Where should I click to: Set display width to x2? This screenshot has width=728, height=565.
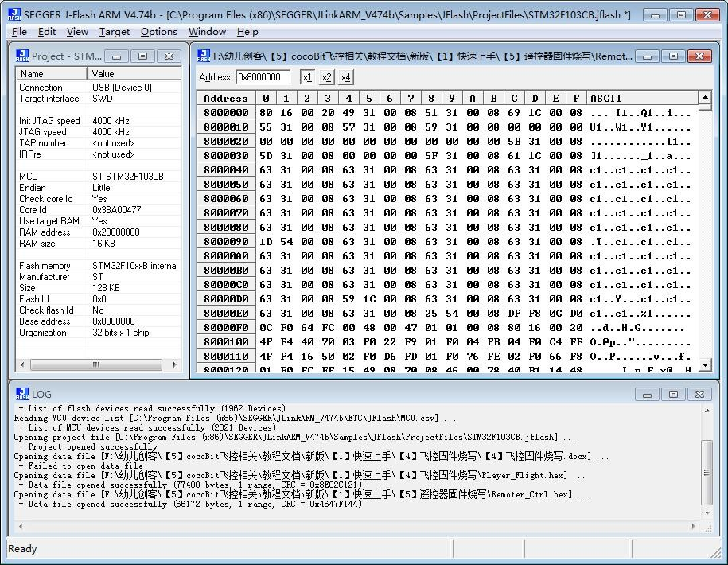[x=326, y=77]
